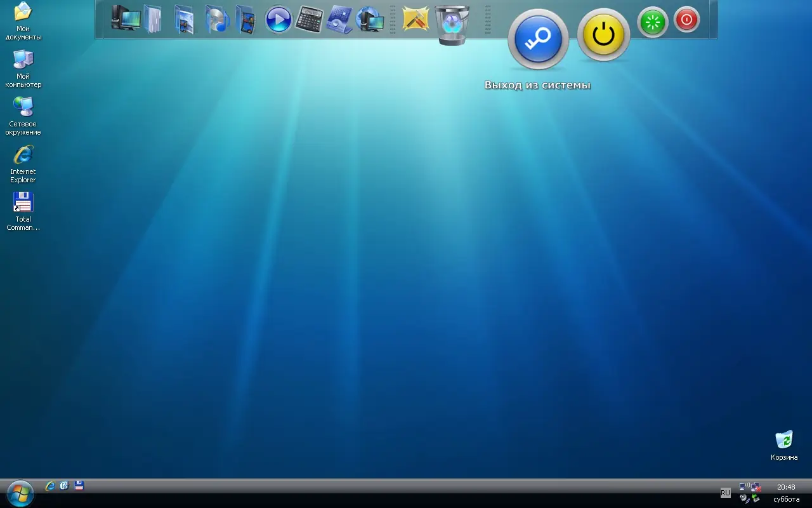Image resolution: width=812 pixels, height=508 pixels.
Task: Launch the dialer icon on the dock
Action: click(339, 20)
